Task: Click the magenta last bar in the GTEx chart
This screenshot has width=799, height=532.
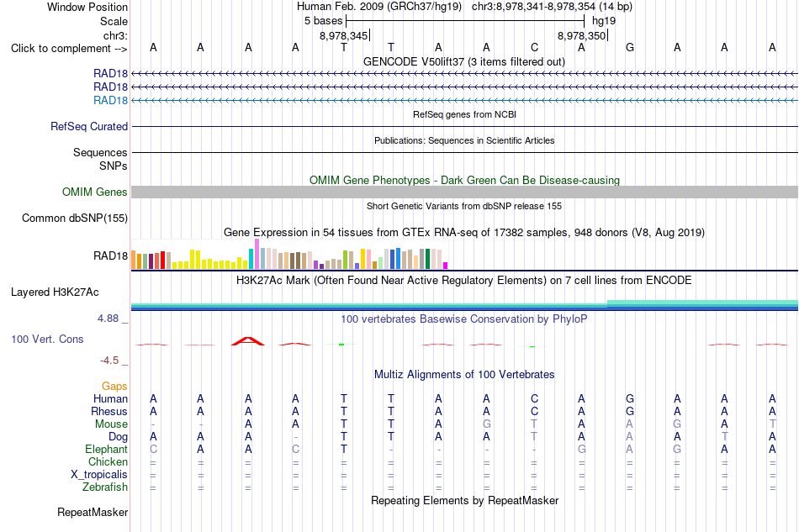Action: point(446,266)
